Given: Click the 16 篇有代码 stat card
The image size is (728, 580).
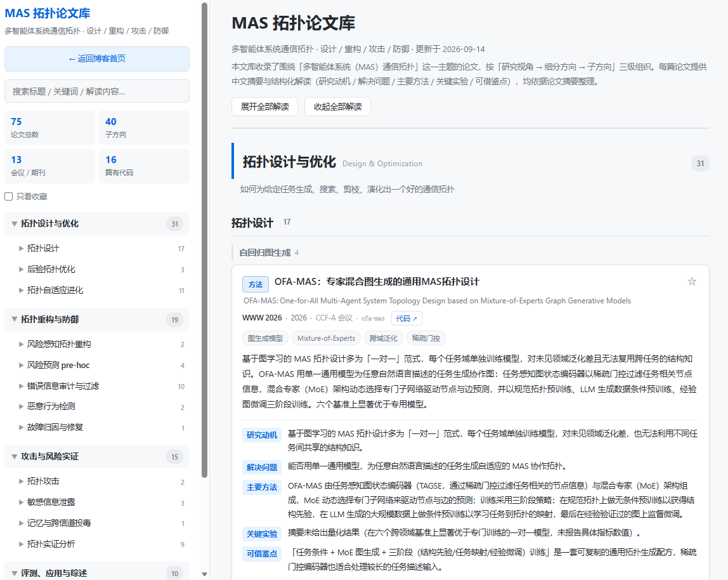Looking at the screenshot, I should click(145, 166).
